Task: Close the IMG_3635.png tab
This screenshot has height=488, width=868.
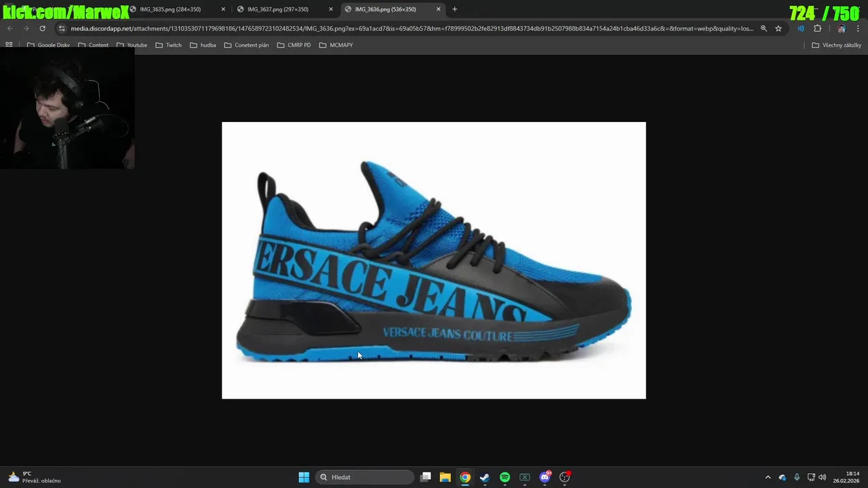Action: tap(223, 9)
